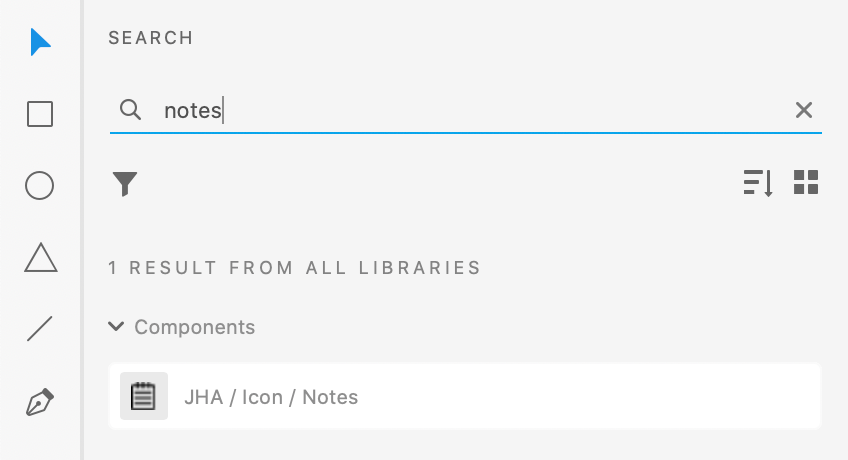Click the Components section label
The image size is (848, 460).
tap(195, 327)
